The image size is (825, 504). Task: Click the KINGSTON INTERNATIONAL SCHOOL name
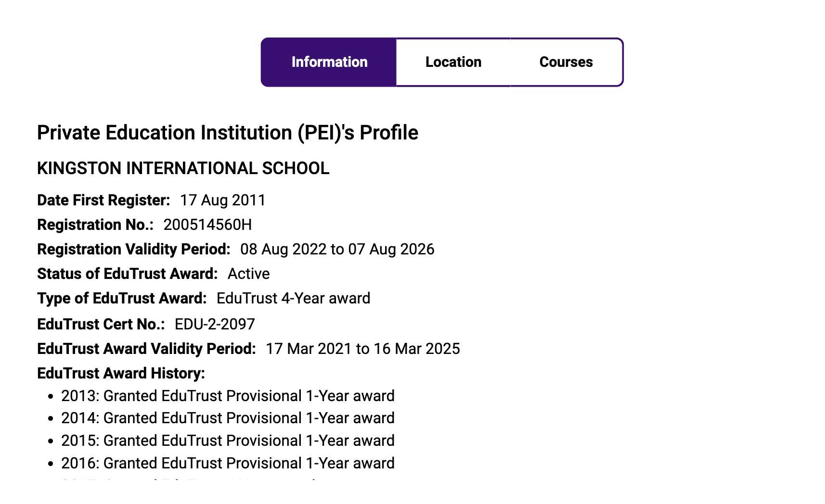tap(183, 168)
